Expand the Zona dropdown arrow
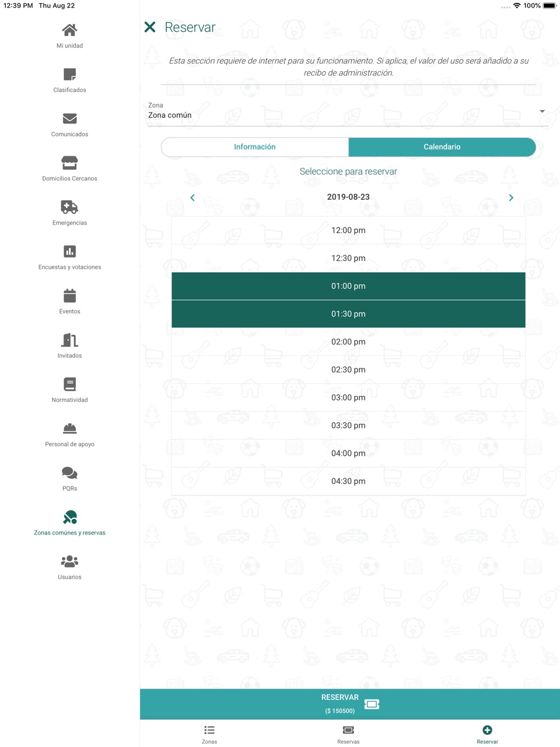Image resolution: width=560 pixels, height=747 pixels. click(x=542, y=111)
